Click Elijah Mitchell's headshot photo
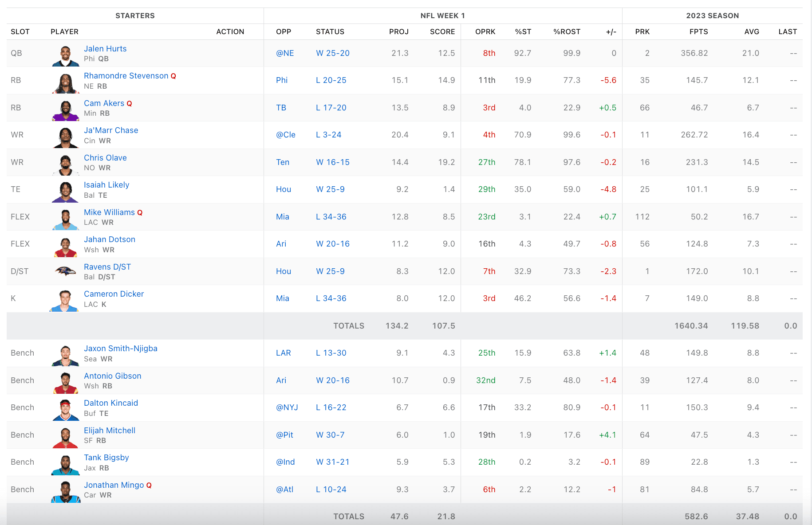The width and height of the screenshot is (812, 525). point(66,438)
